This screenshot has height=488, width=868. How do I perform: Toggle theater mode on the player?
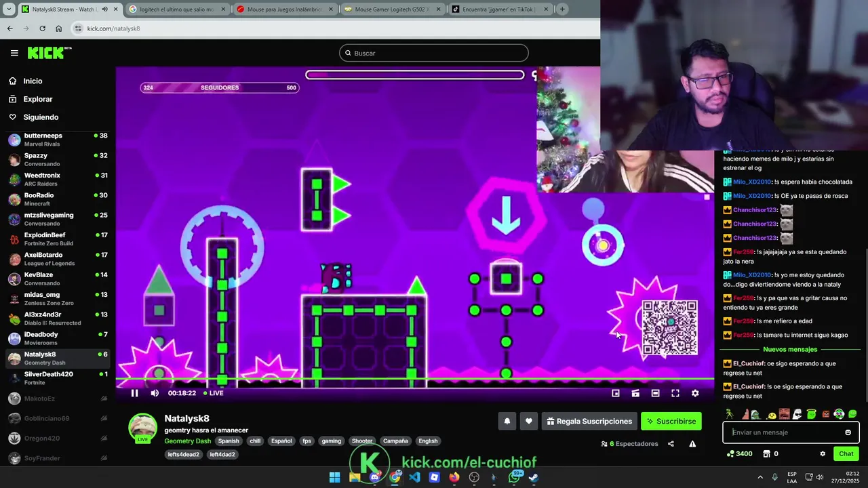(x=655, y=393)
